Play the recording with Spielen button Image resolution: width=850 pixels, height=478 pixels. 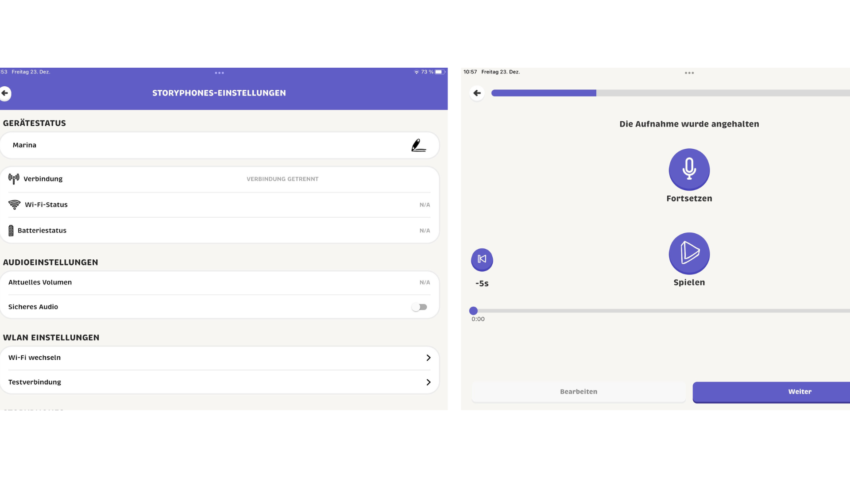689,253
